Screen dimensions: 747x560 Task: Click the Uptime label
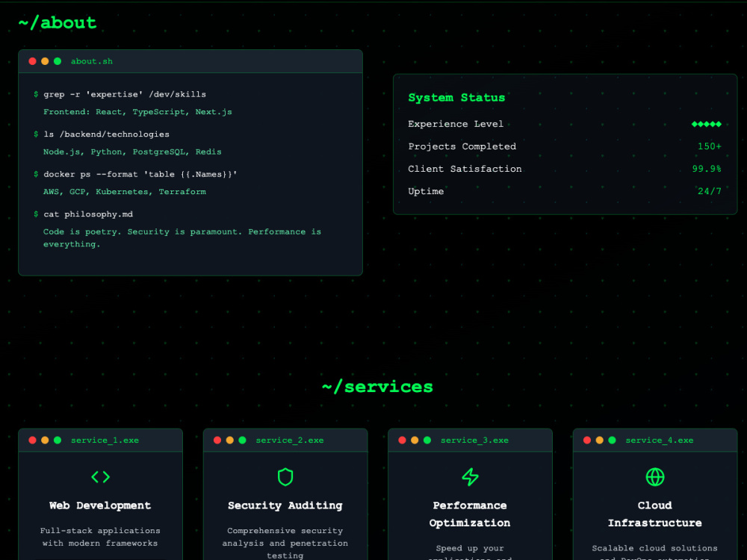tap(426, 191)
